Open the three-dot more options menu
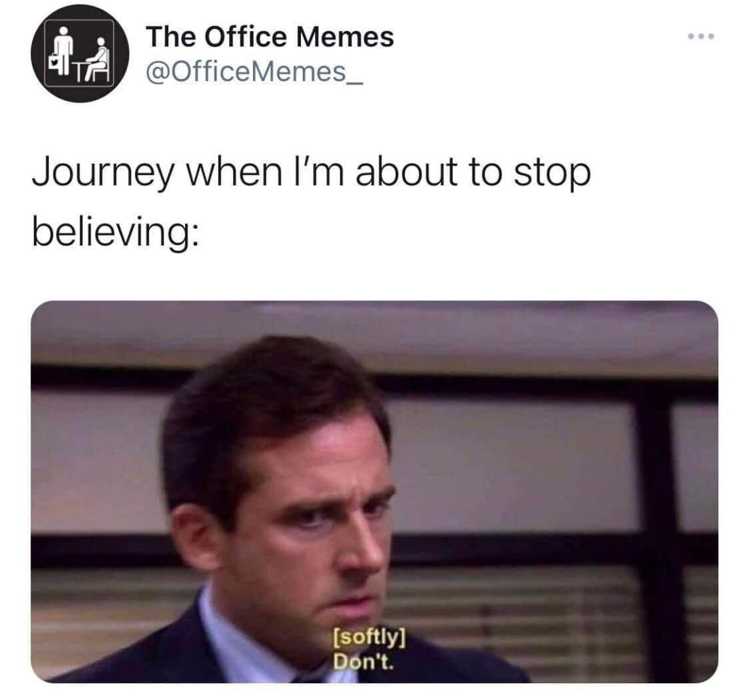 (701, 37)
